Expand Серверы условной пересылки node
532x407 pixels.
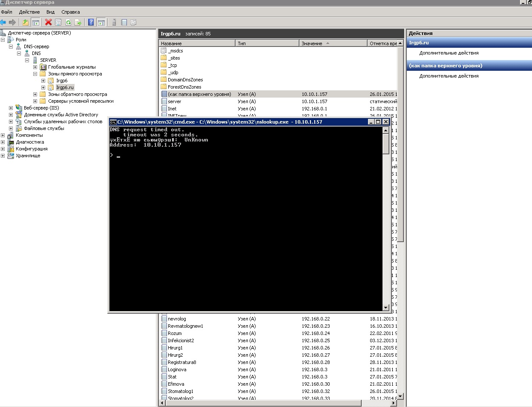click(35, 101)
